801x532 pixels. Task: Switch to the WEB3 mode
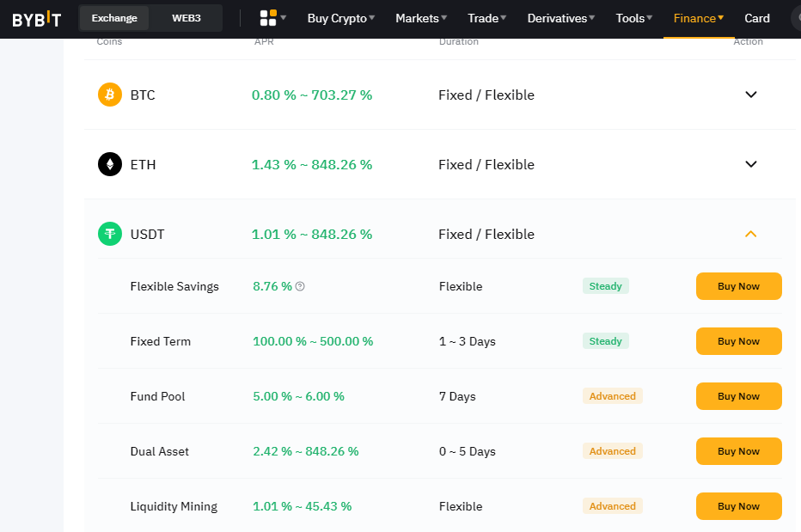[186, 18]
